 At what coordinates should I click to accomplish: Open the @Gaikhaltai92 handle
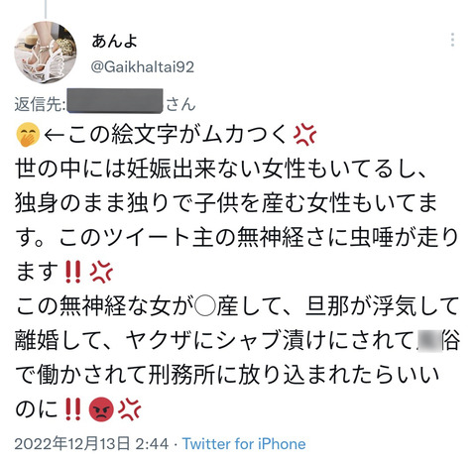coord(142,67)
